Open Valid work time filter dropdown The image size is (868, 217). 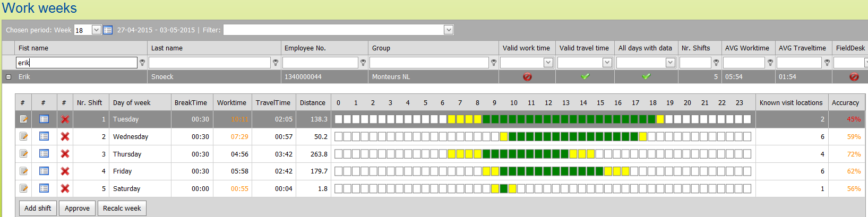tap(548, 63)
